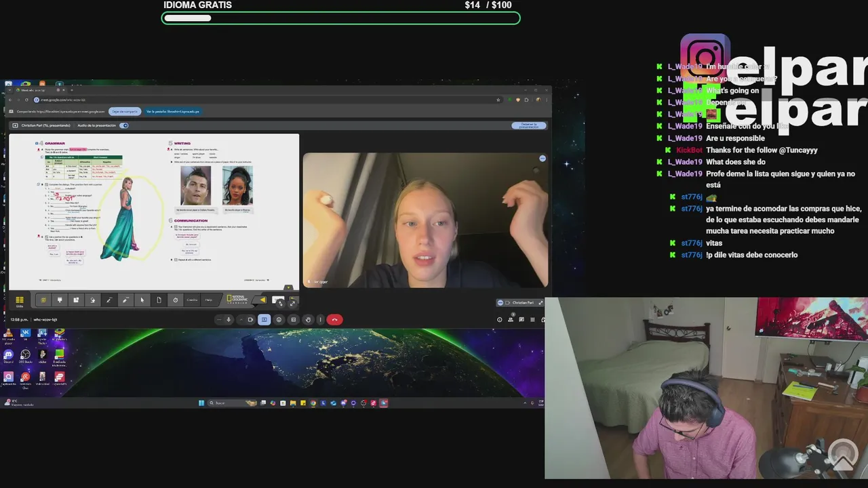Open Windows Start menu
Viewport: 868px width, 488px height.
(x=201, y=403)
